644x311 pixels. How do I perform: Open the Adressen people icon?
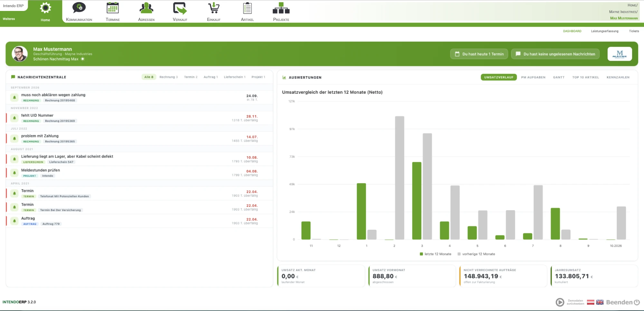click(146, 8)
